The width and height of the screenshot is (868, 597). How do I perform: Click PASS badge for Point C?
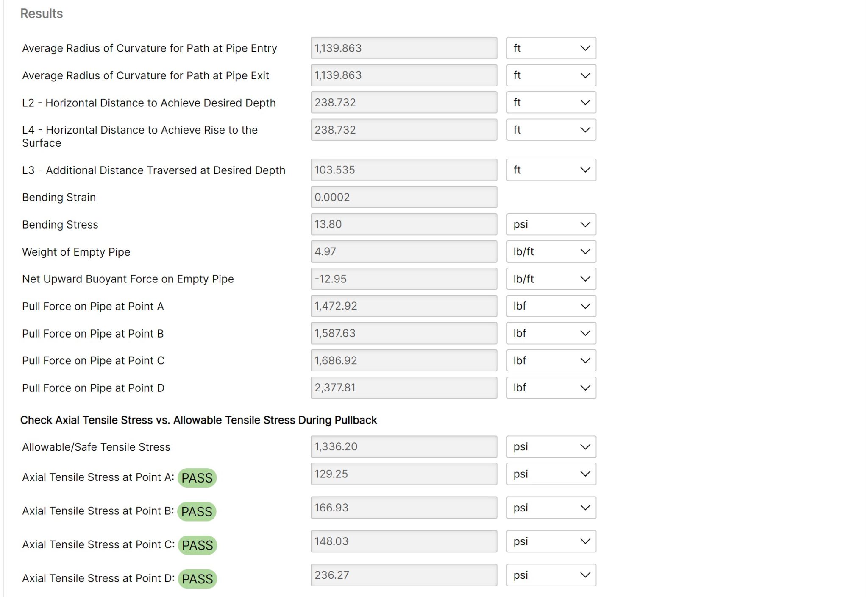198,545
